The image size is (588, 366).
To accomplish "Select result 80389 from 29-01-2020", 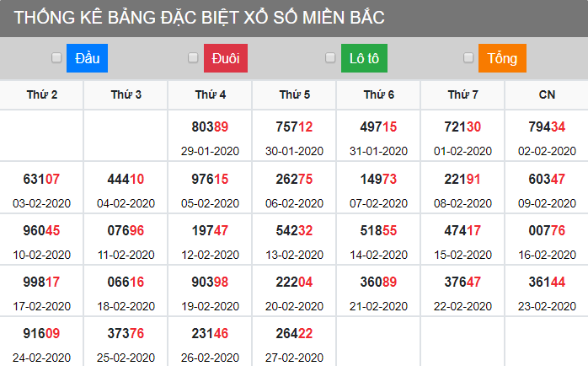I will [x=210, y=127].
